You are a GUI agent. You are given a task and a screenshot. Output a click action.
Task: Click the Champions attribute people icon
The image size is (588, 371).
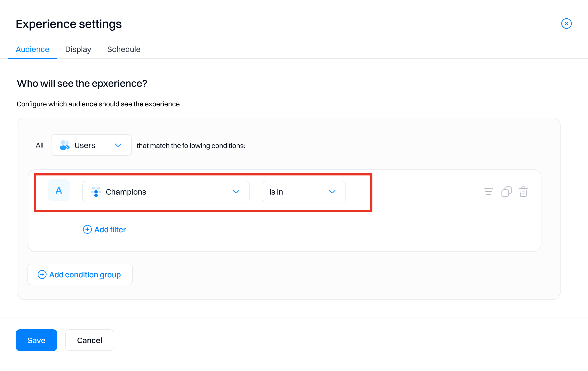(96, 192)
